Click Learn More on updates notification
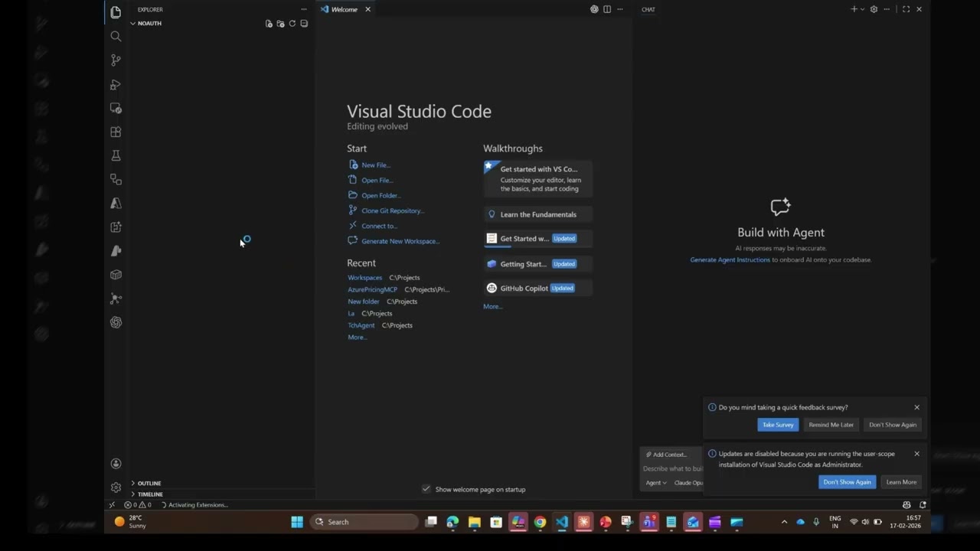The width and height of the screenshot is (980, 551). click(x=901, y=482)
